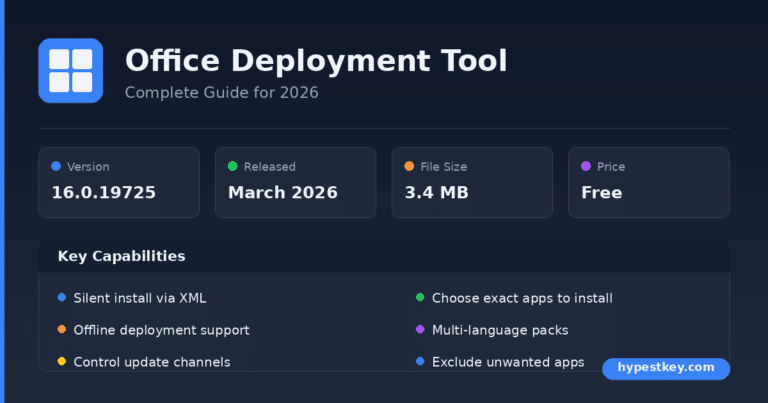Click 'Silent install via XML' item
The image size is (768, 403).
pos(140,298)
